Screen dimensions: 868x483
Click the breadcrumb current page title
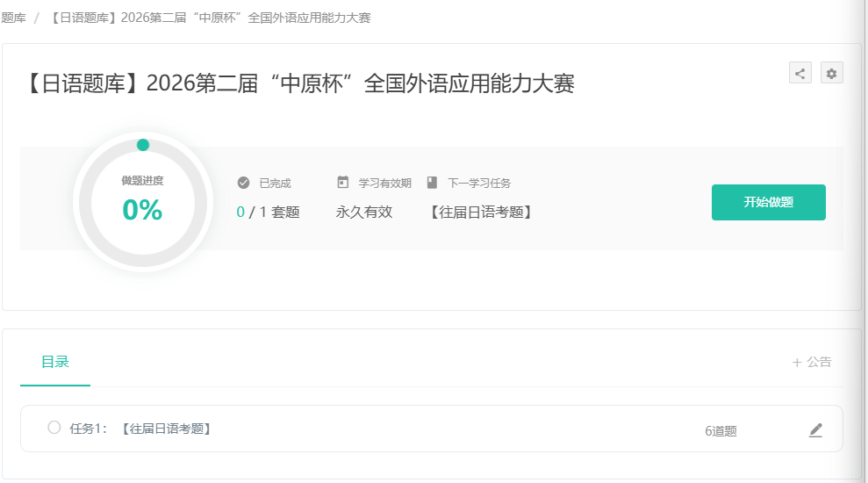[211, 18]
